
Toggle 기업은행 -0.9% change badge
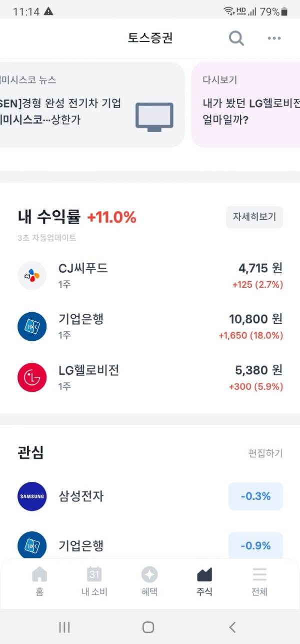255,545
